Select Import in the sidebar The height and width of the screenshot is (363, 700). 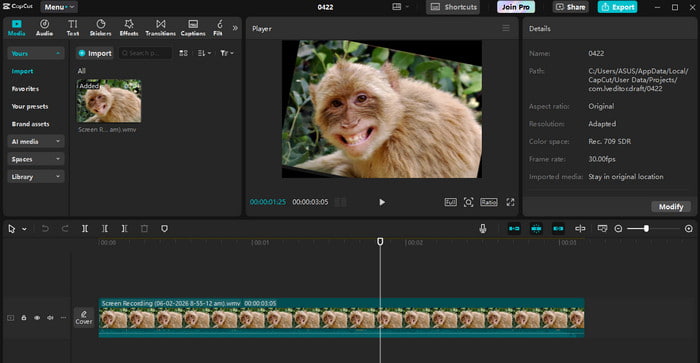(x=22, y=71)
